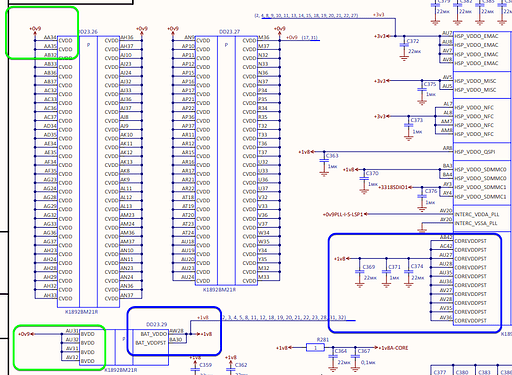The height and width of the screenshot is (375, 512).
Task: Click +1v8 power port left of R281
Action: point(284,348)
